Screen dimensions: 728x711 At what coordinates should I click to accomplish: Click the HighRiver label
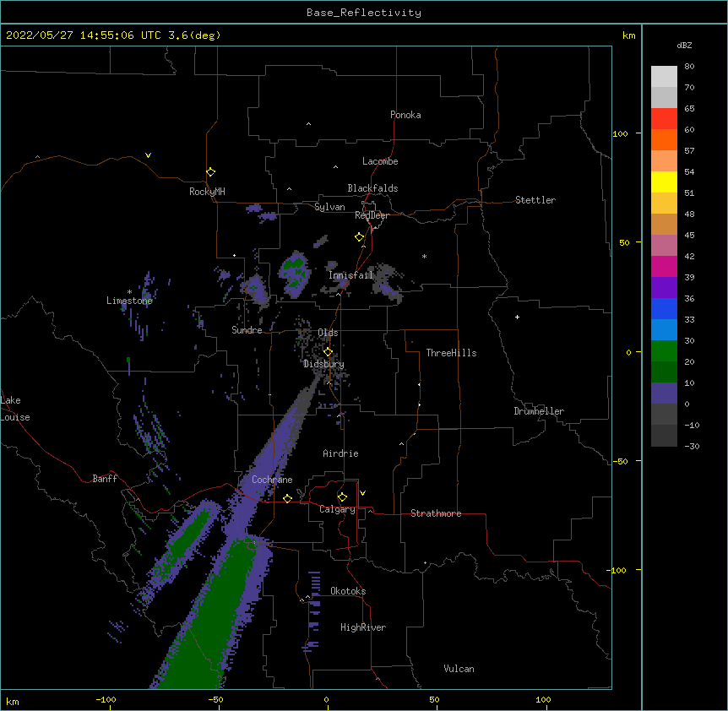click(363, 627)
